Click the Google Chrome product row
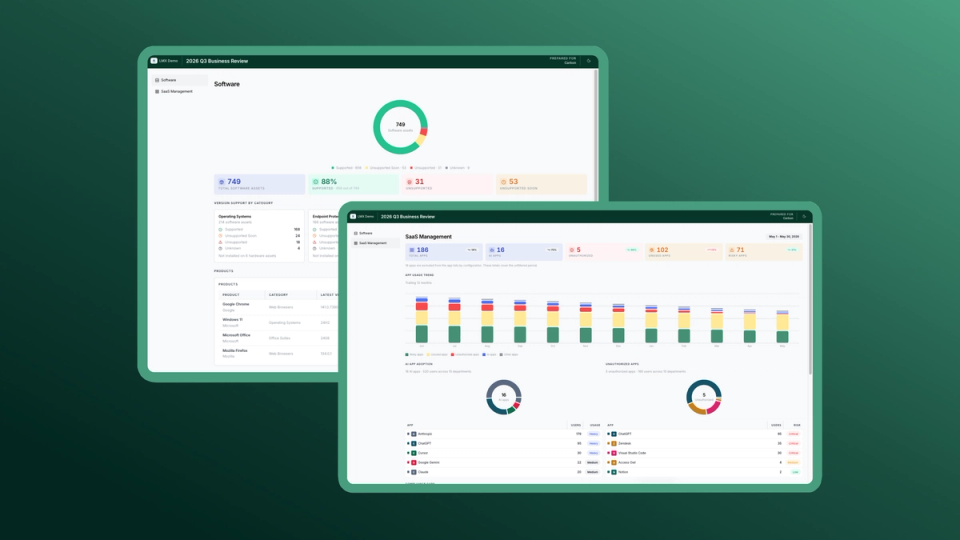This screenshot has height=540, width=960. pos(279,307)
